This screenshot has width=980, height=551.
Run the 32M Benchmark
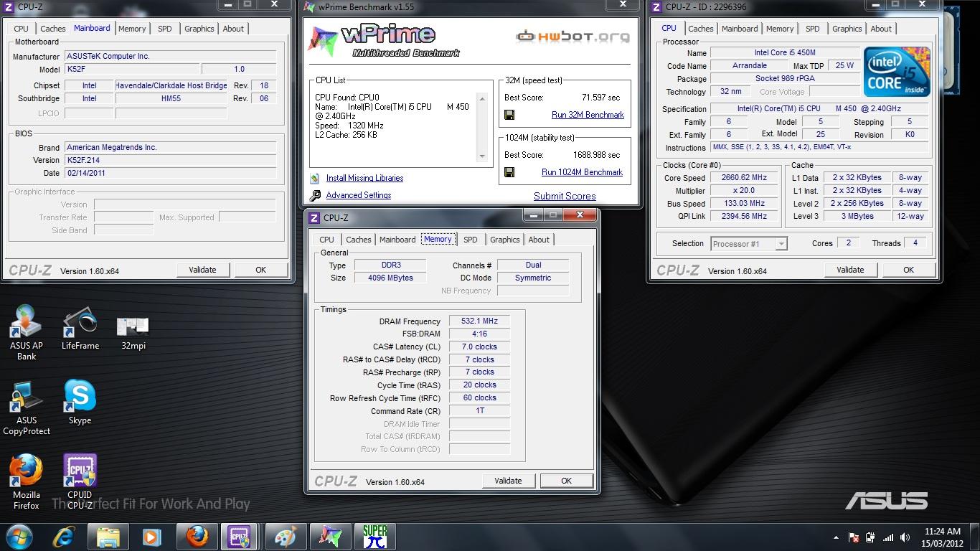coord(588,115)
